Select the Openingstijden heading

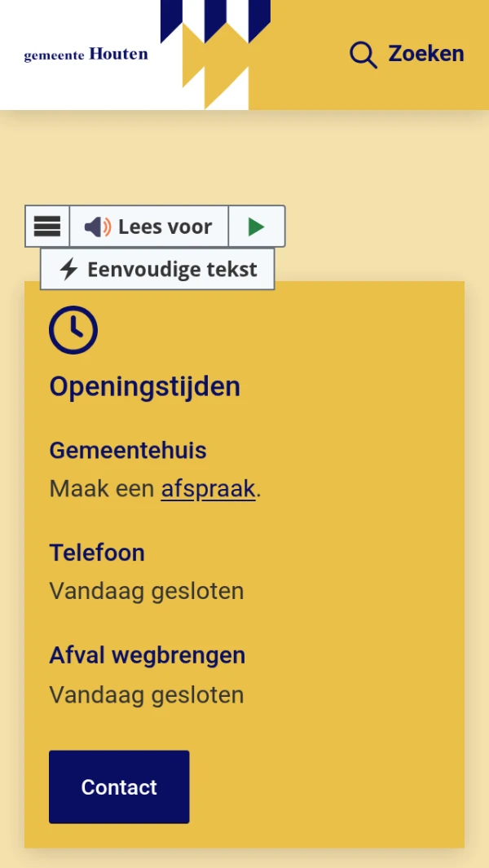coord(145,386)
